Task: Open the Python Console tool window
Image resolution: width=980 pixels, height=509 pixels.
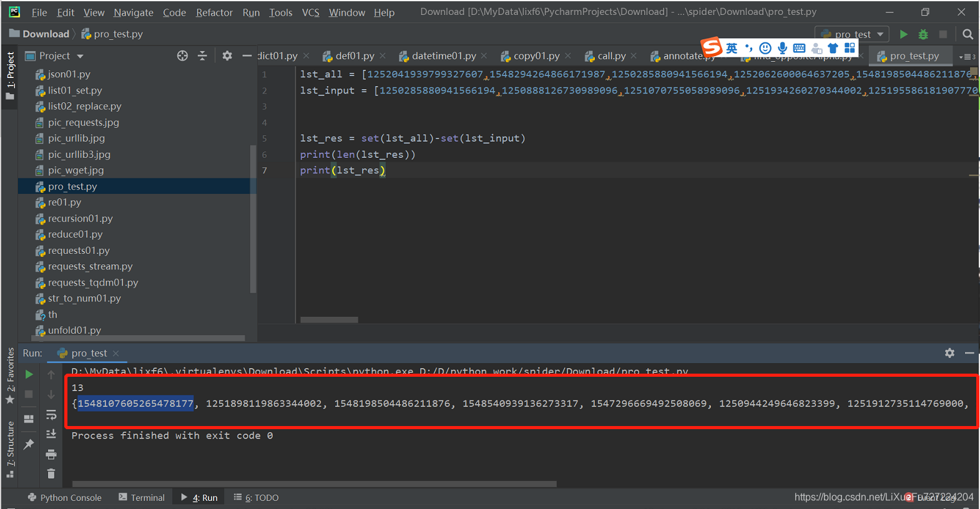Action: tap(64, 498)
